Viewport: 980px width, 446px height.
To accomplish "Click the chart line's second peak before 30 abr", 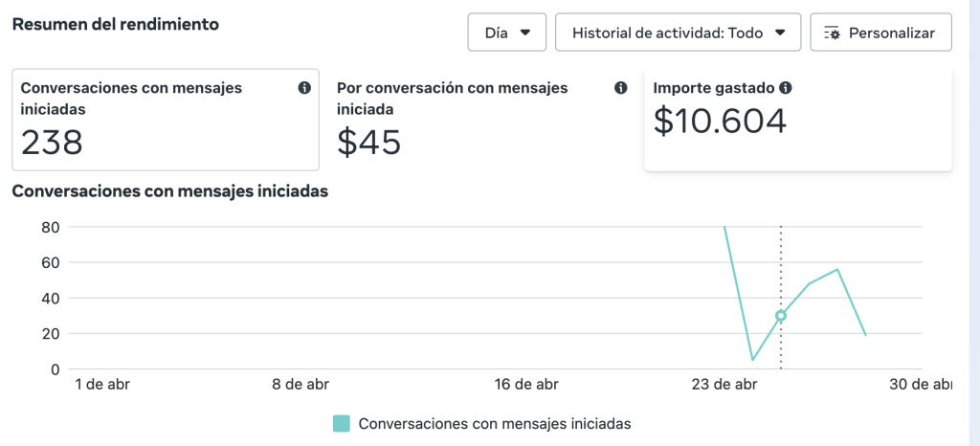I will tap(837, 270).
